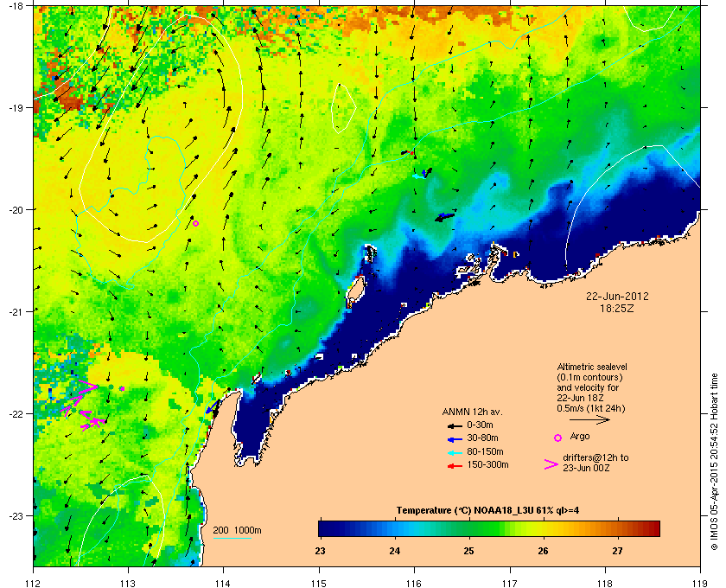Screen dimensions: 726x588
Task: Click the longitude axis label '116'
Action: [414, 583]
